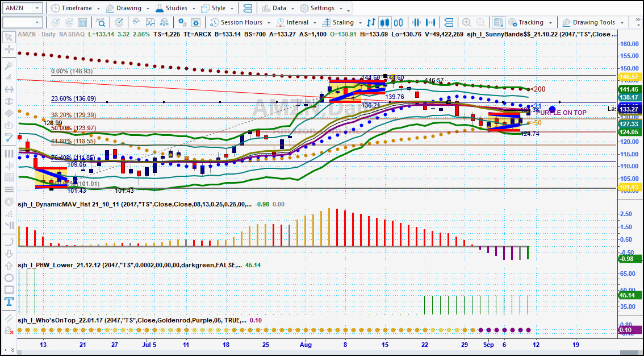This screenshot has height=356, width=644.
Task: Toggle solid candlestick chart style
Action: (385, 22)
